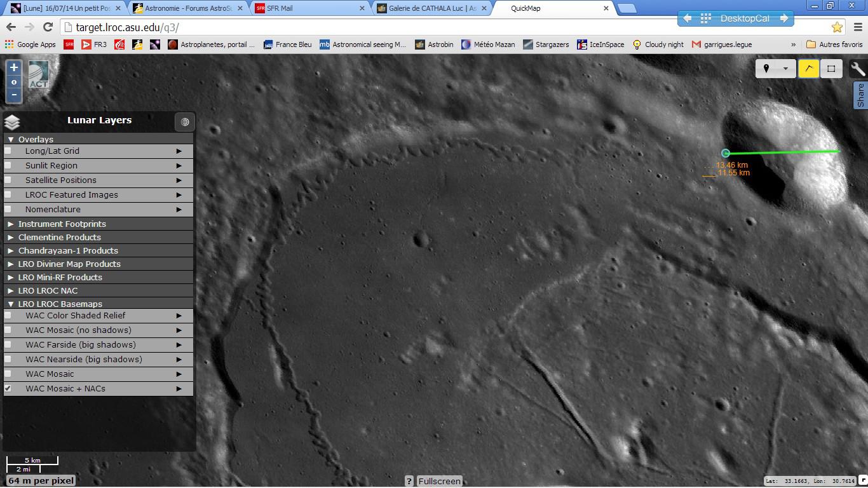Open the Stargazers bookmark

546,44
